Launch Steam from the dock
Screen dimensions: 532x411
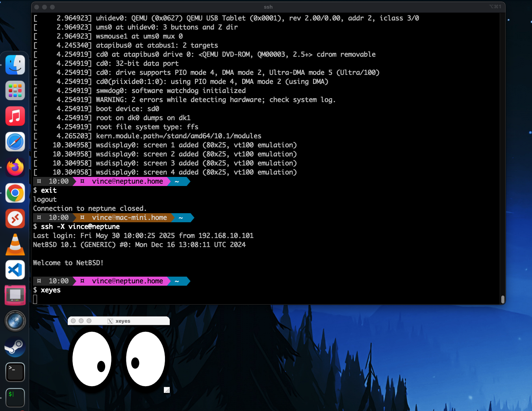click(x=15, y=347)
